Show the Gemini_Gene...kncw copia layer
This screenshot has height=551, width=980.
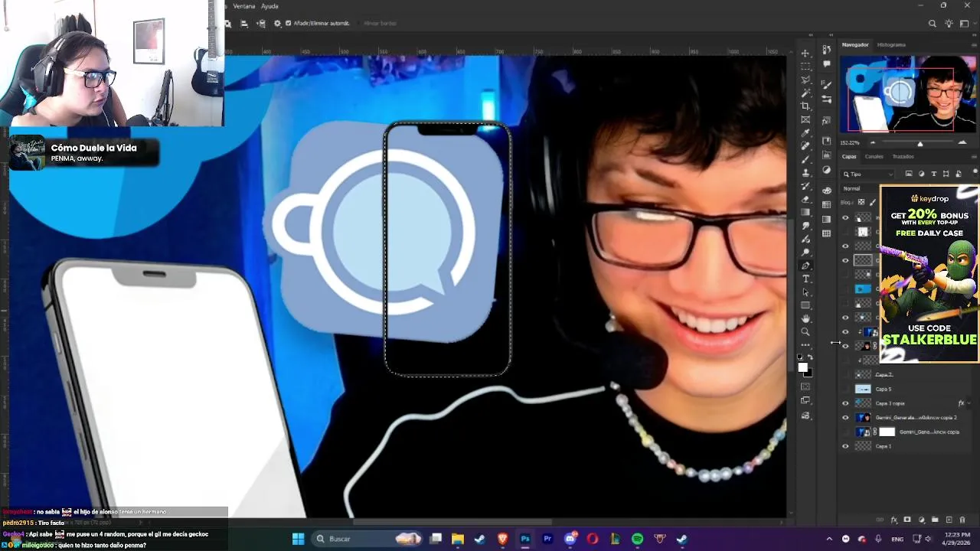[845, 432]
